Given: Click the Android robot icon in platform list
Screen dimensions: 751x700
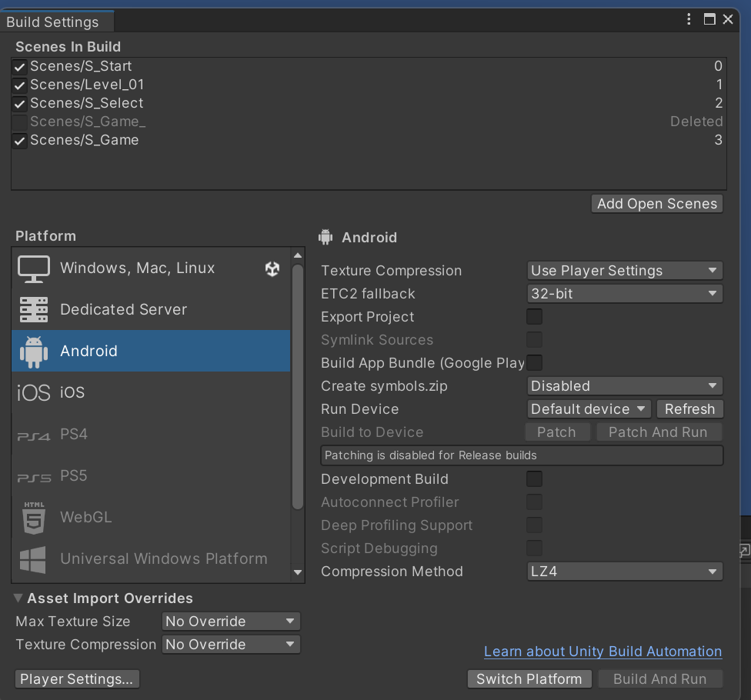Looking at the screenshot, I should 34,352.
